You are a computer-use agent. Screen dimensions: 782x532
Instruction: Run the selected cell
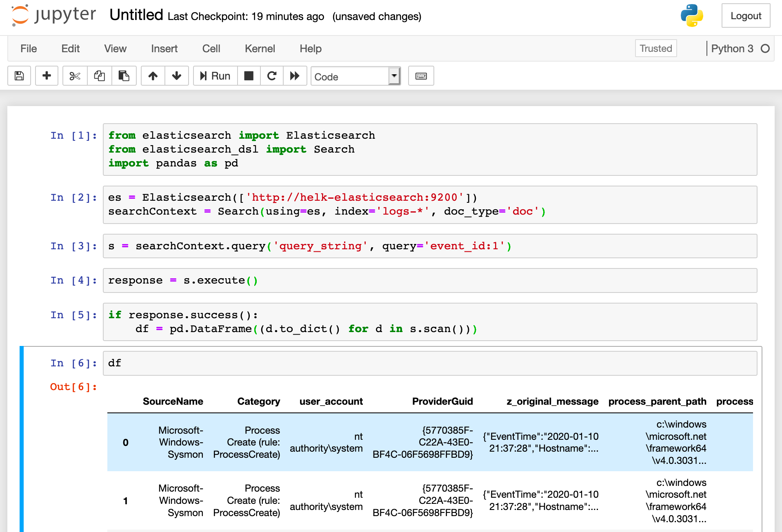tap(215, 76)
